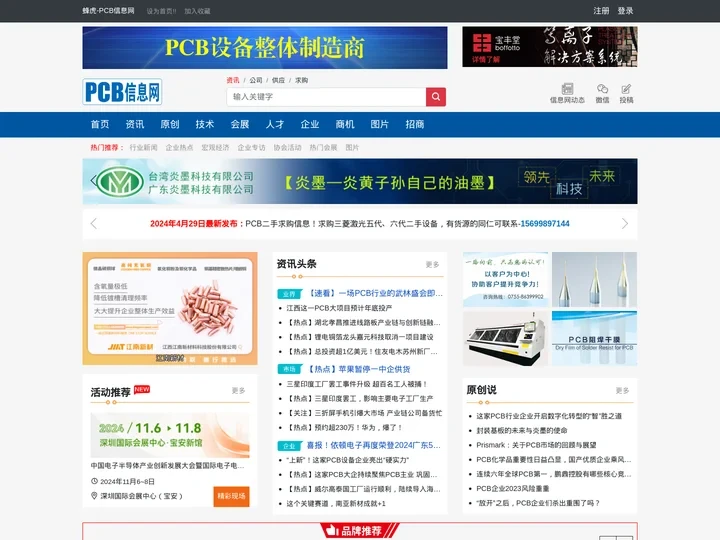720x540 pixels.
Task: Open headline 【热点】苹果暂停一中企供货
Action: 359,369
